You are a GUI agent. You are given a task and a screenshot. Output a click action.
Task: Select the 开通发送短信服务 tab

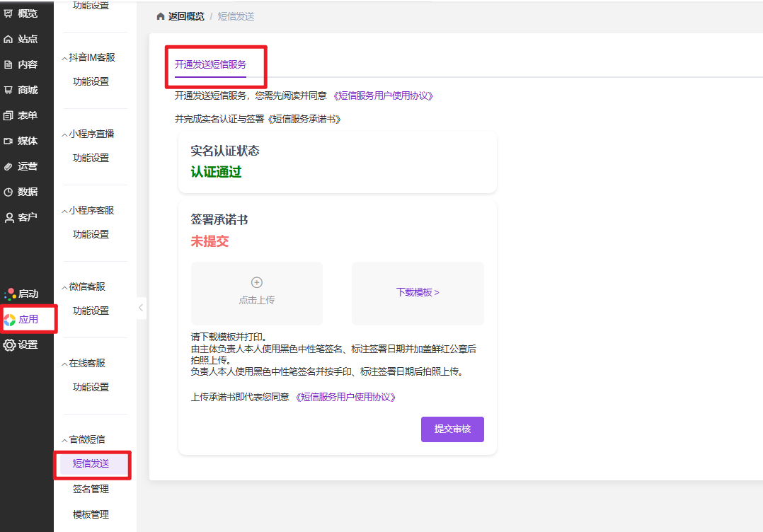[210, 64]
